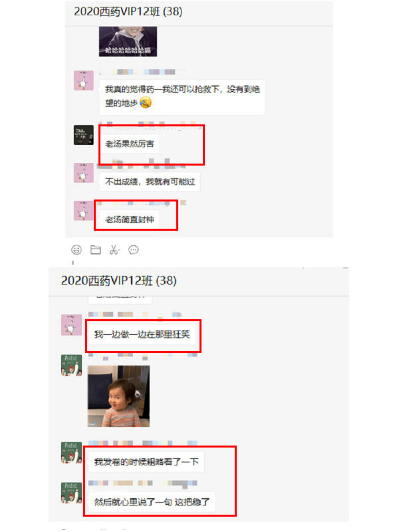The height and width of the screenshot is (532, 399).
Task: Click goose avatar beside 我真的觉得药一 message
Action: click(84, 80)
